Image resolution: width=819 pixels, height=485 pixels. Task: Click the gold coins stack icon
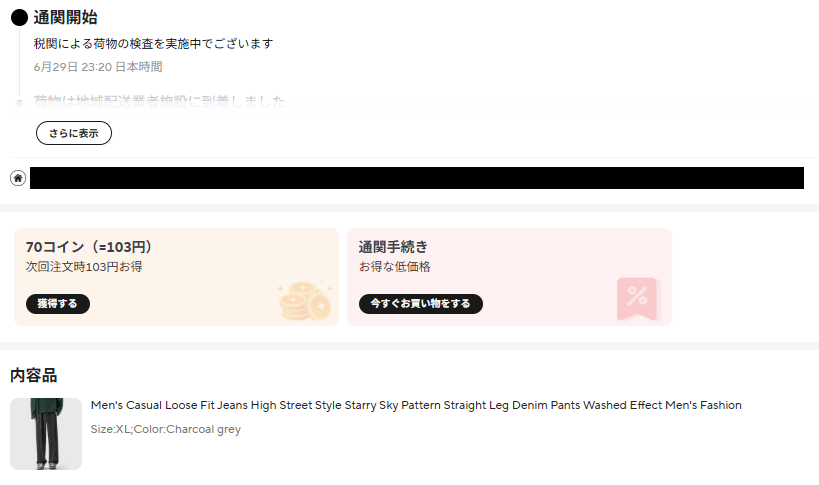pyautogui.click(x=305, y=301)
